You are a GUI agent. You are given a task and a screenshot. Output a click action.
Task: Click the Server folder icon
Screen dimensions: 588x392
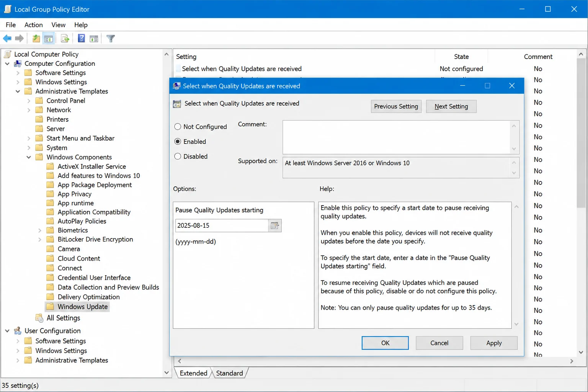[39, 129]
